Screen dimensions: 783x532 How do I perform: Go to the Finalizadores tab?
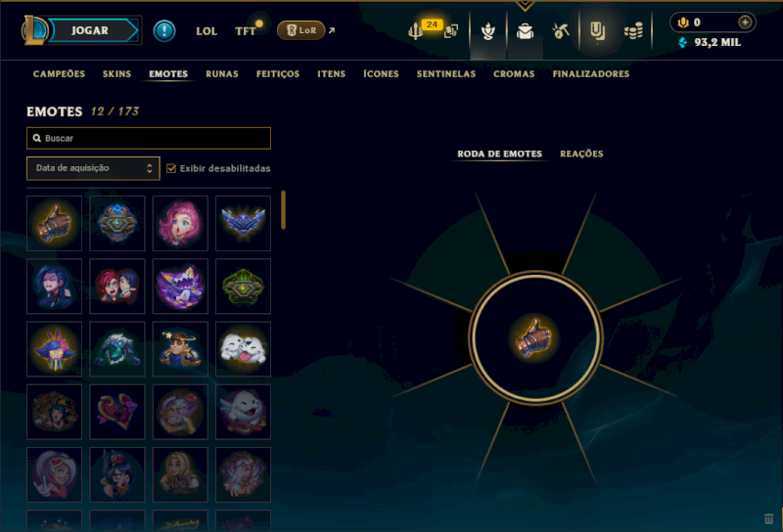point(591,74)
